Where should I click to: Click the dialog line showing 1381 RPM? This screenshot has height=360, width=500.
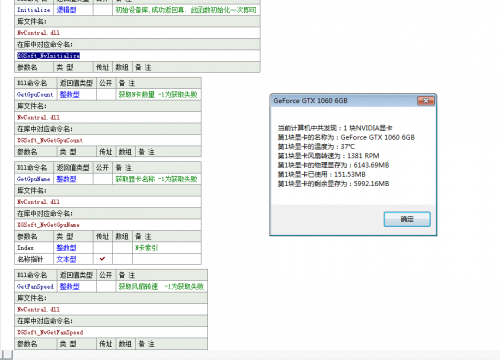(328, 156)
